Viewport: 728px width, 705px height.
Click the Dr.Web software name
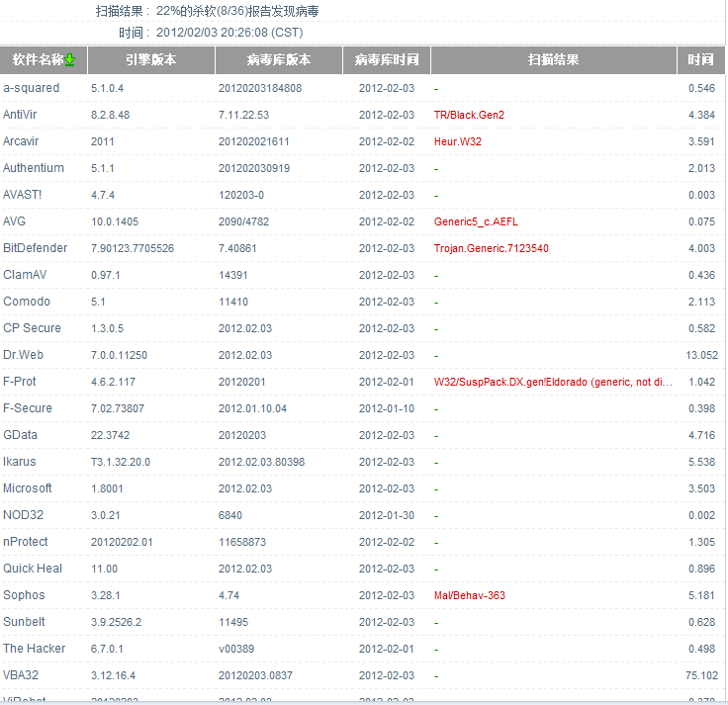tap(23, 355)
